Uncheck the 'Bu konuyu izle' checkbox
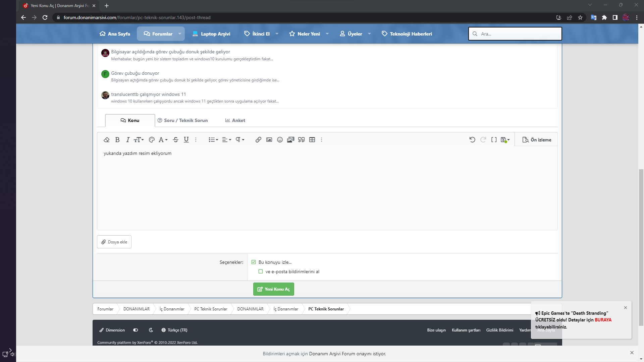Viewport: 644px width, 362px height. [254, 262]
